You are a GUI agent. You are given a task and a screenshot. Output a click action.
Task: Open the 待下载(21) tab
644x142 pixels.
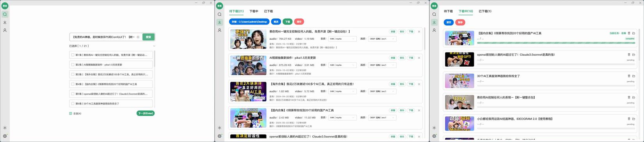tap(236, 11)
